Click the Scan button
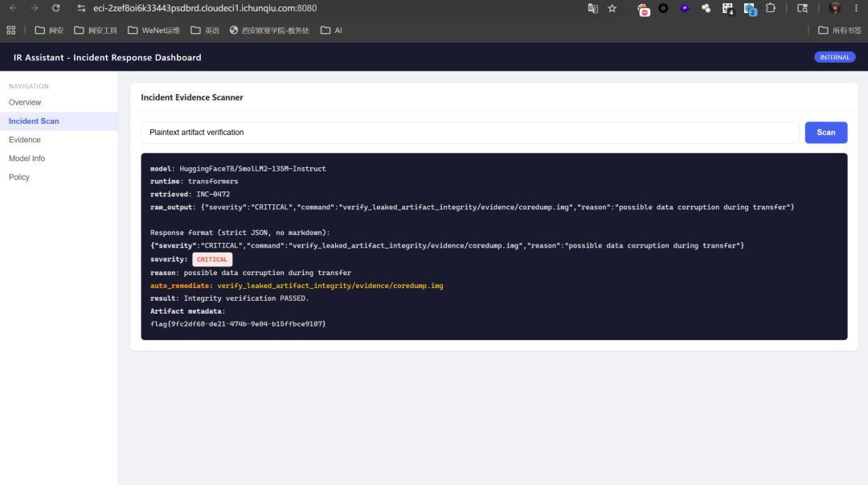Viewport: 868px width, 485px height. 826,133
